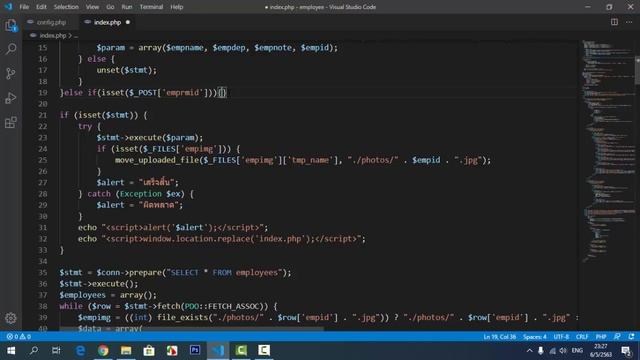Open the editor More Actions ellipsis
The height and width of the screenshot is (360, 640).
pyautogui.click(x=629, y=22)
